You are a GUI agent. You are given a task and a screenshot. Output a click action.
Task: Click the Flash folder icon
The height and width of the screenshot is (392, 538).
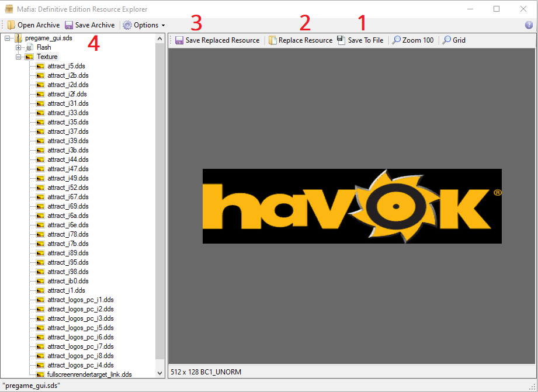(30, 47)
